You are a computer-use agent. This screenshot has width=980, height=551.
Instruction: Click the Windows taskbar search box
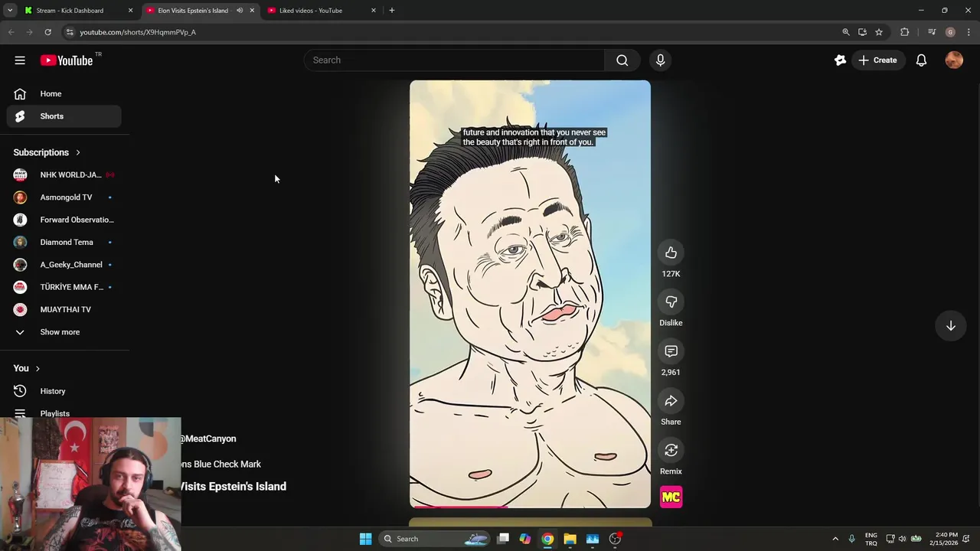tap(435, 539)
